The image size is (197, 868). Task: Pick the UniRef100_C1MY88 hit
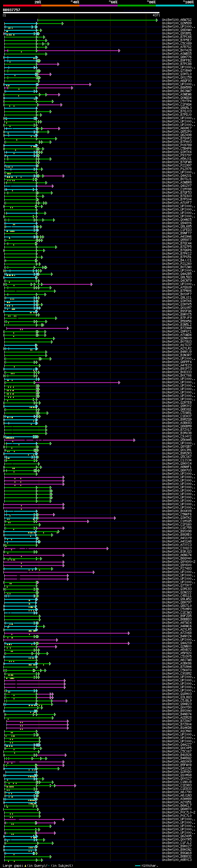click(177, 189)
